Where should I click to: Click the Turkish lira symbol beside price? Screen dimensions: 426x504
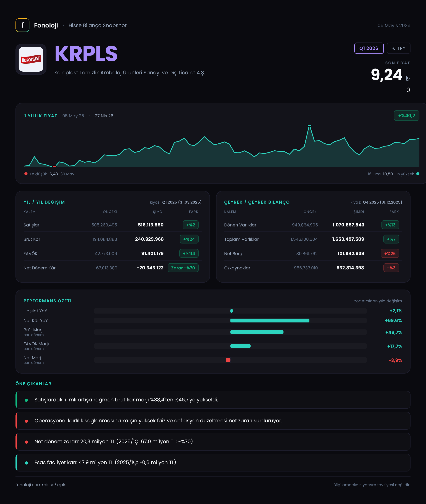407,78
